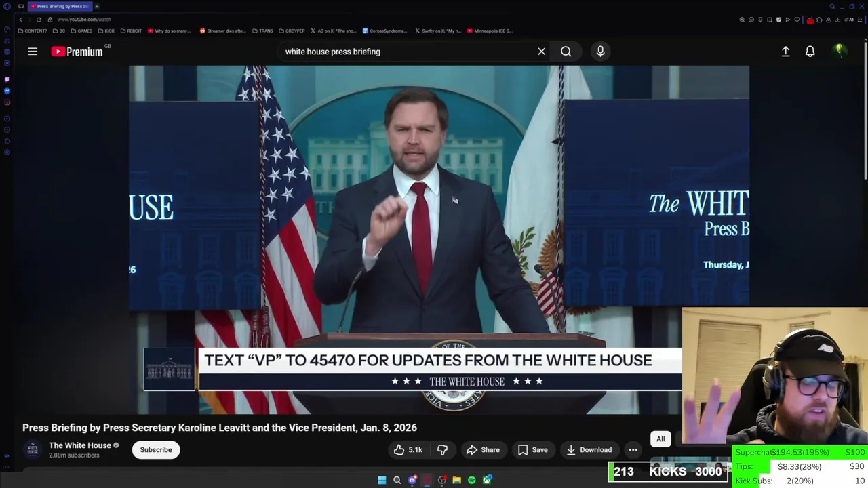868x488 pixels.
Task: Show browser downloads panel
Action: click(838, 20)
